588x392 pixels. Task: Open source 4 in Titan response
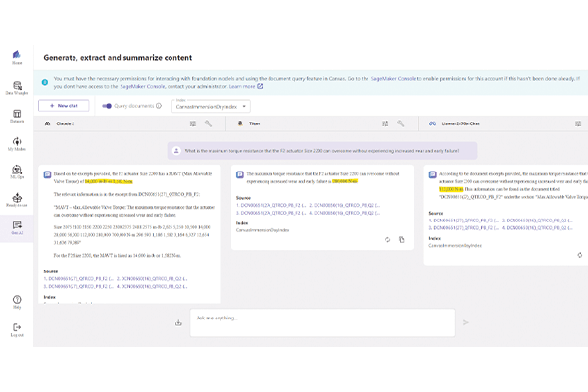click(345, 213)
